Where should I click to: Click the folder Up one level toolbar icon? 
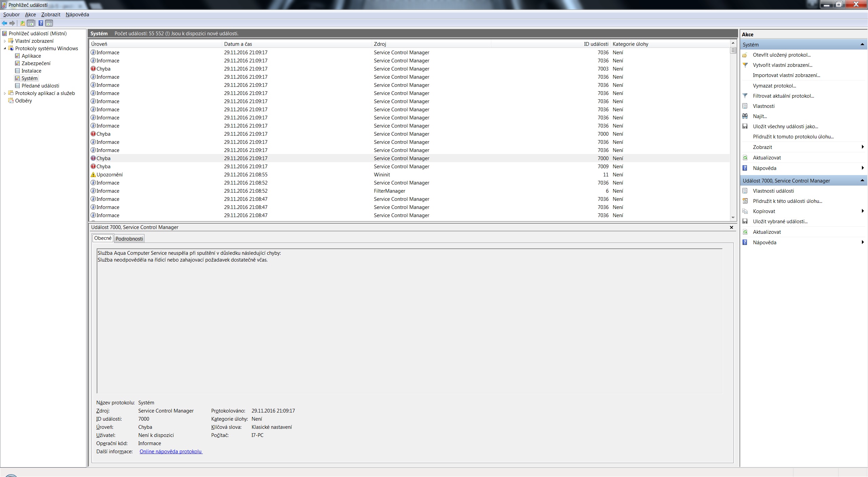(x=22, y=23)
